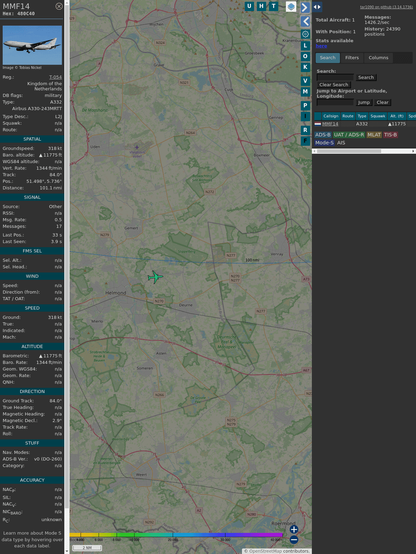The height and width of the screenshot is (554, 416).
Task: Toggle the K map button
Action: (305, 67)
